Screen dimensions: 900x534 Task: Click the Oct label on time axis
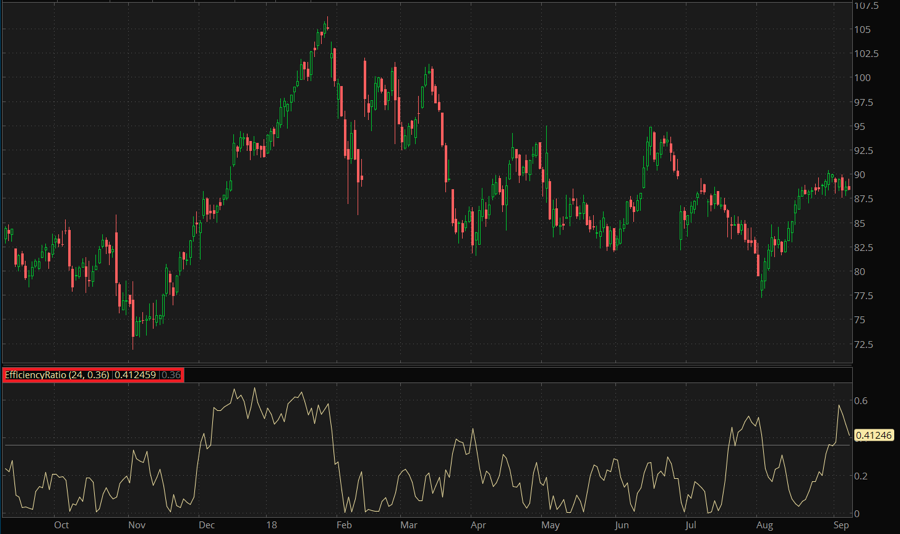[61, 524]
